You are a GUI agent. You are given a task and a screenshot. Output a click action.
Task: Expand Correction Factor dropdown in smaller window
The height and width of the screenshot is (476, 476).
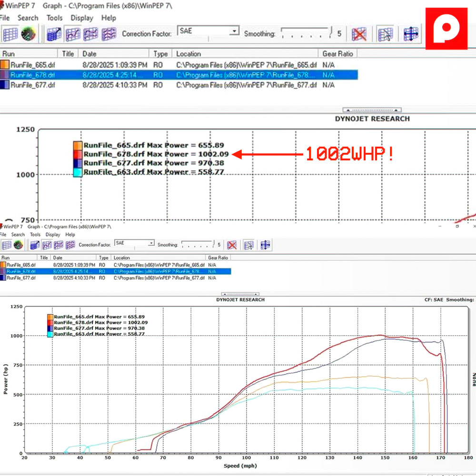(151, 243)
